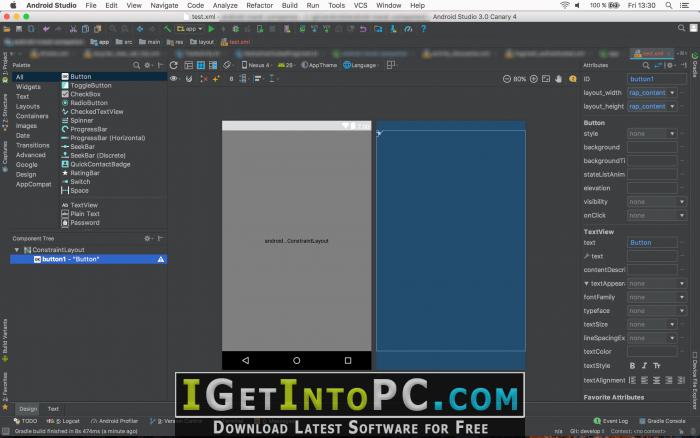Click the text attribute field showing Button

tap(652, 243)
